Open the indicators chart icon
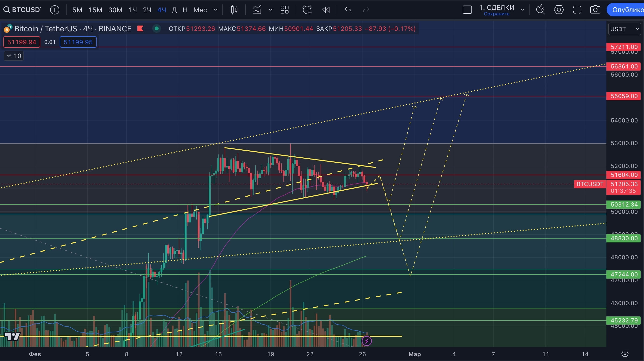Viewport: 644px width, 361px height. (257, 10)
